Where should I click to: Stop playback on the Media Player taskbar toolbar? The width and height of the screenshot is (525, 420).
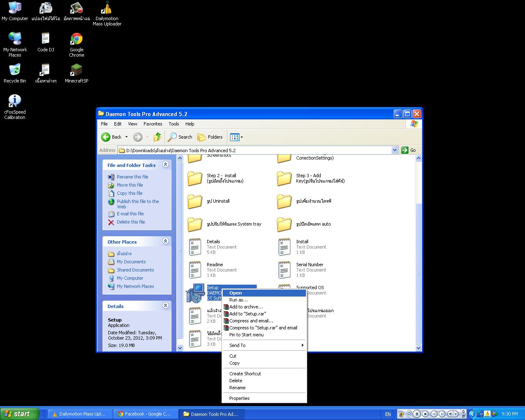425,414
